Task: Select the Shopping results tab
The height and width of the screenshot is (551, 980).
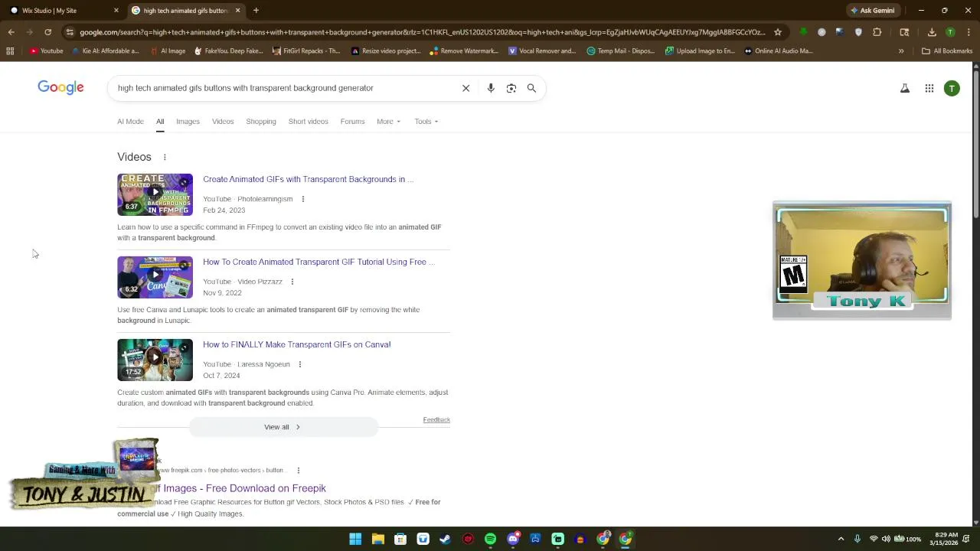Action: [261, 122]
